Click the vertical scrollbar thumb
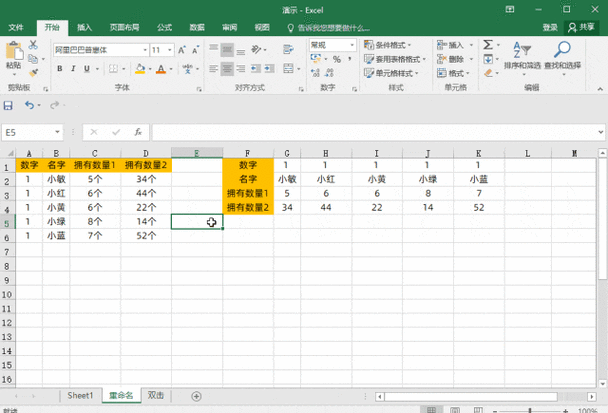This screenshot has height=413, width=608. pos(602,218)
